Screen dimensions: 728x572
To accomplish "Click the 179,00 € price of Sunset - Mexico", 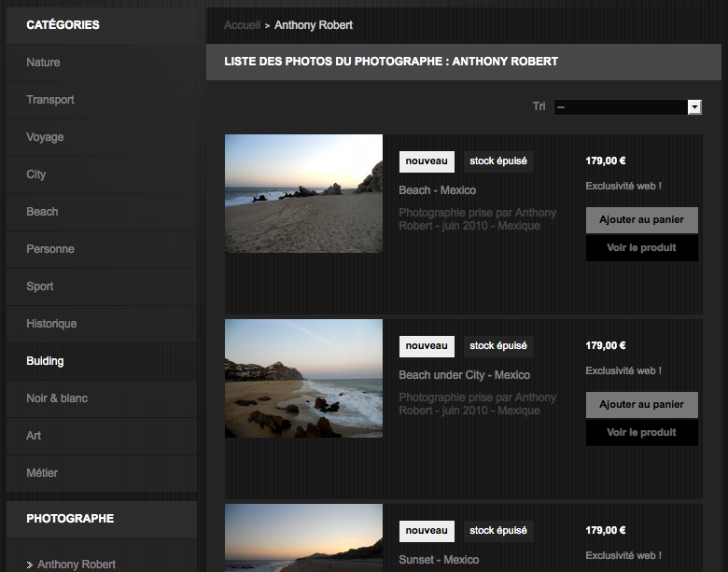I will click(x=606, y=531).
